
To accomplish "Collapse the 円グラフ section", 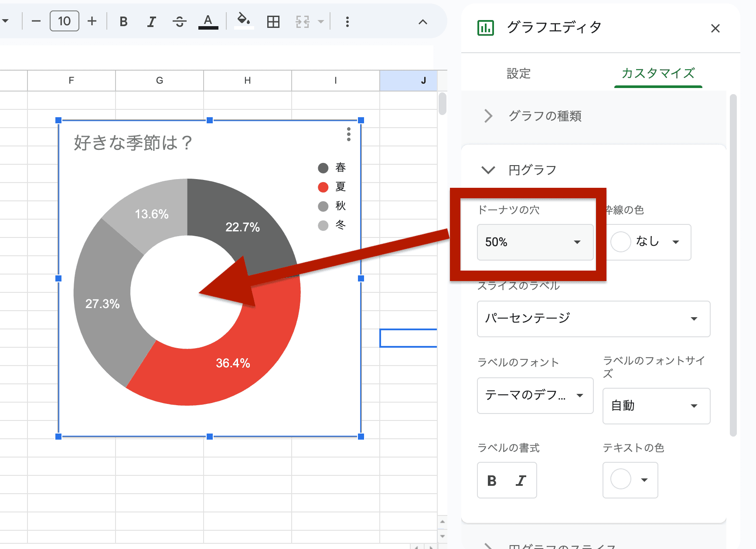I will pyautogui.click(x=488, y=170).
